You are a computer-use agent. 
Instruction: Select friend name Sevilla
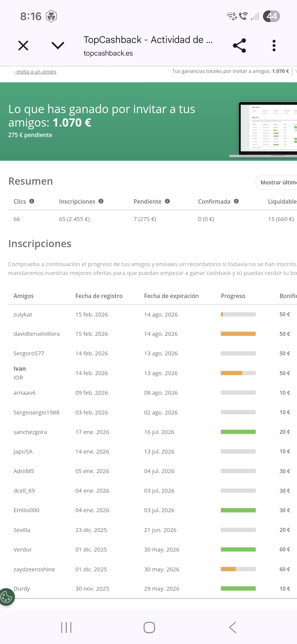coord(22,530)
